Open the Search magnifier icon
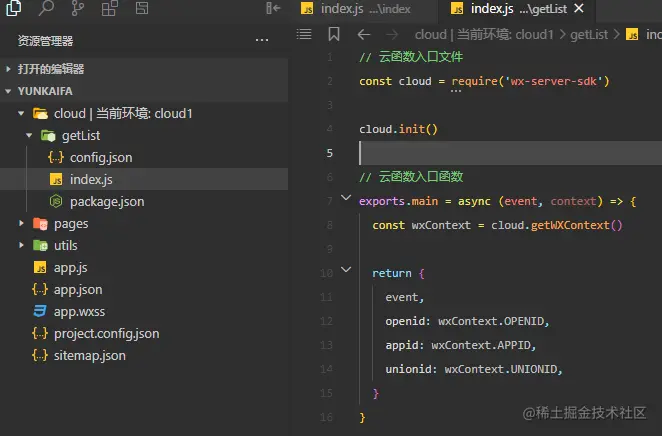This screenshot has width=662, height=436. click(x=46, y=8)
